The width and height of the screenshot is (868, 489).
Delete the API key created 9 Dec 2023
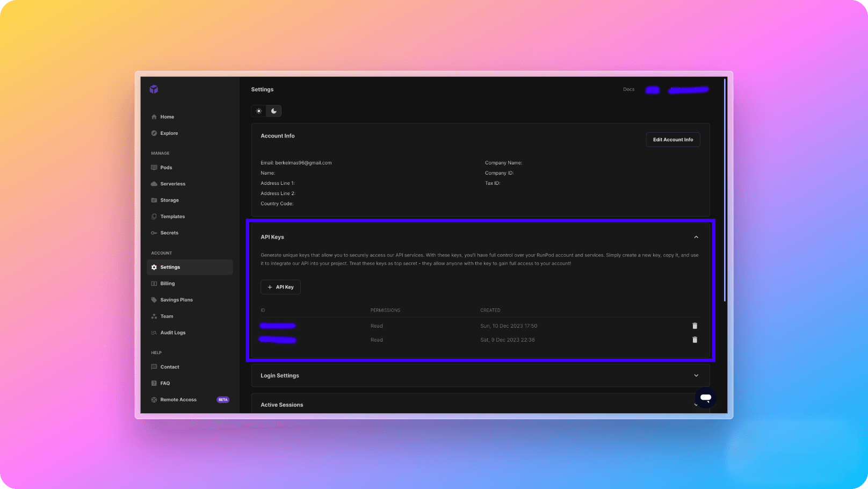click(x=695, y=340)
